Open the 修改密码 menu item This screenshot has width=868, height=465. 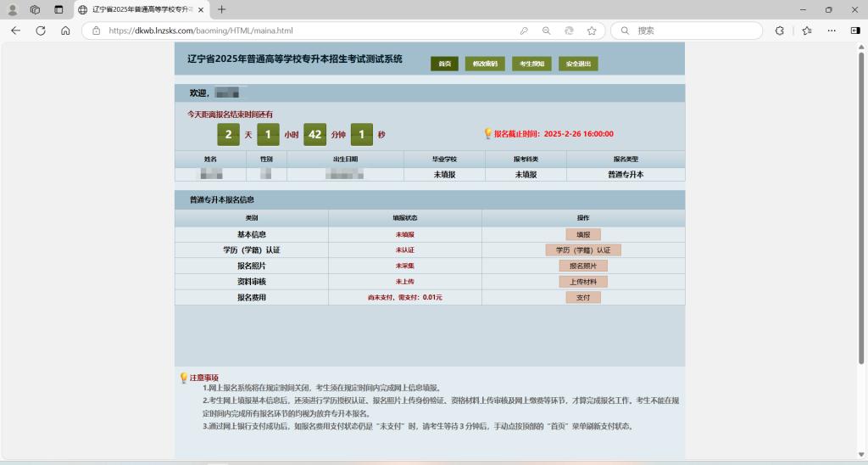pyautogui.click(x=485, y=64)
